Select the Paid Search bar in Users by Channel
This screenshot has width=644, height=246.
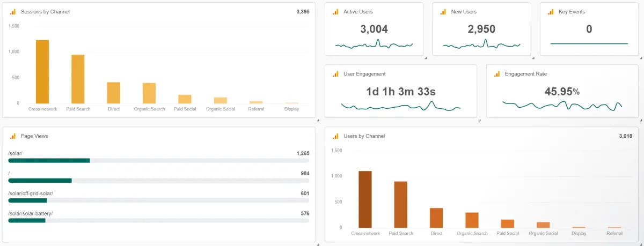click(401, 205)
